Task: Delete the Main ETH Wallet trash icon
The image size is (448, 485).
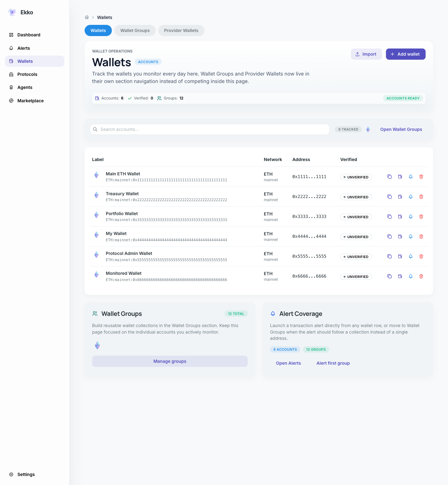Action: pyautogui.click(x=421, y=177)
